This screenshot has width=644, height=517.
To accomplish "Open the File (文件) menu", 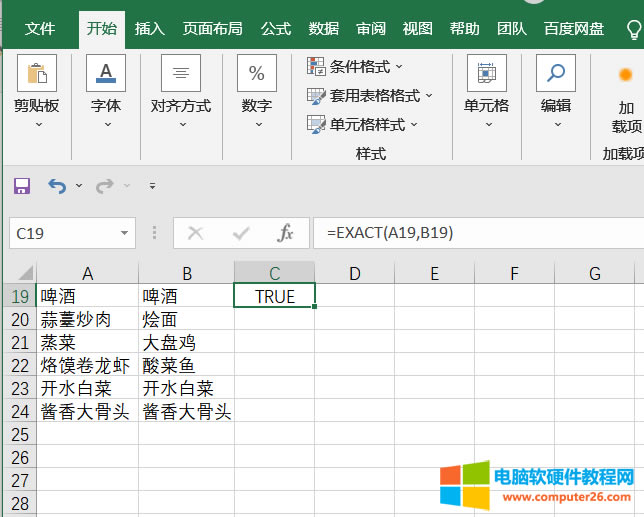I will click(40, 28).
